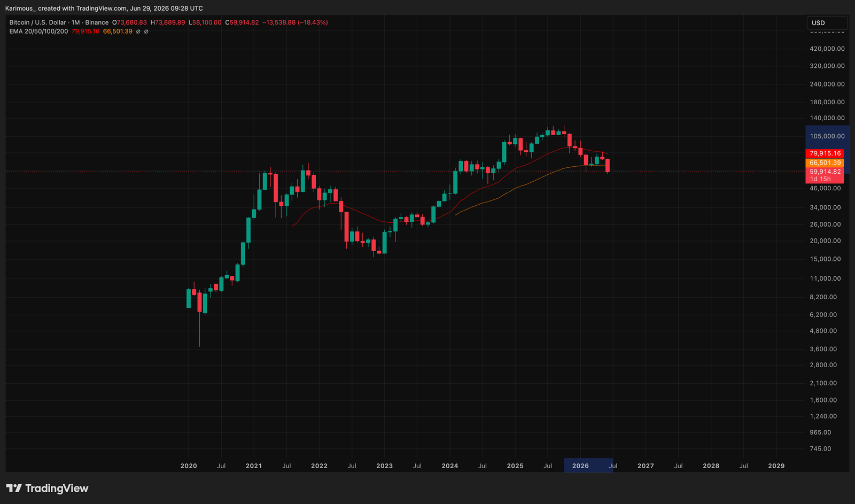This screenshot has width=855, height=504.
Task: Click the 1d 15h bar countdown label
Action: pos(820,179)
